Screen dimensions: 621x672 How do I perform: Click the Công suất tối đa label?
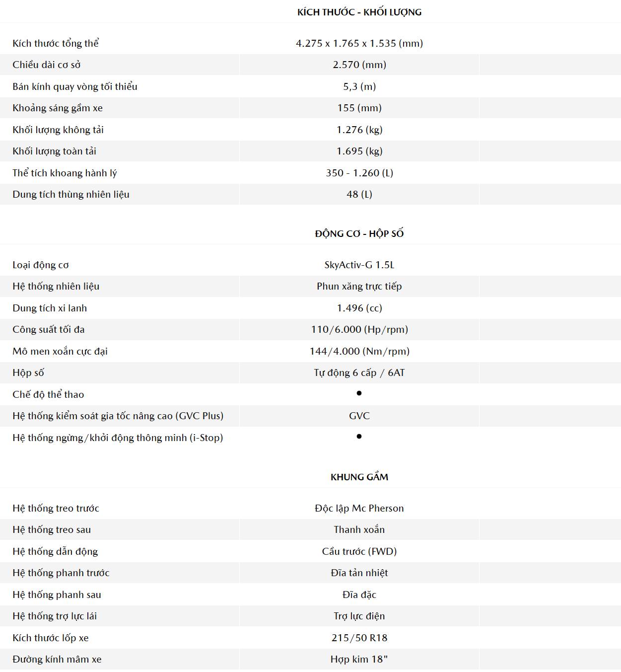tap(49, 329)
